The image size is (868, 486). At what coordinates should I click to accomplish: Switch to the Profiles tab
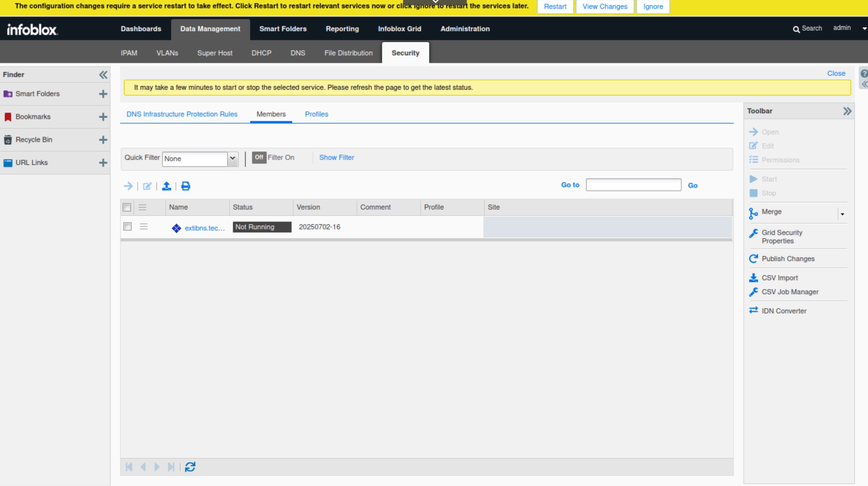pyautogui.click(x=316, y=114)
